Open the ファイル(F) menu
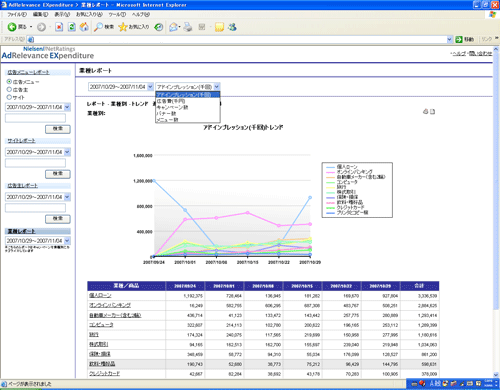Image resolution: width=500 pixels, height=390 pixels. [x=17, y=14]
